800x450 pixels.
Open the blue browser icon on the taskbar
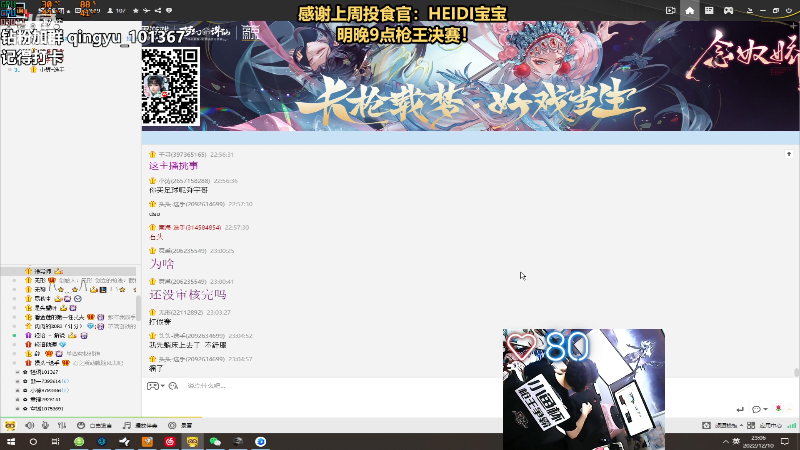260,441
